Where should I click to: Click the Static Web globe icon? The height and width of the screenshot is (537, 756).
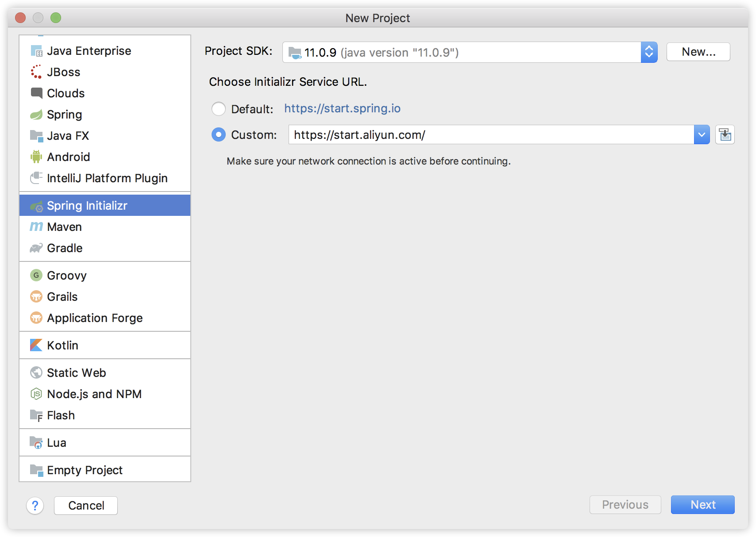pos(36,372)
